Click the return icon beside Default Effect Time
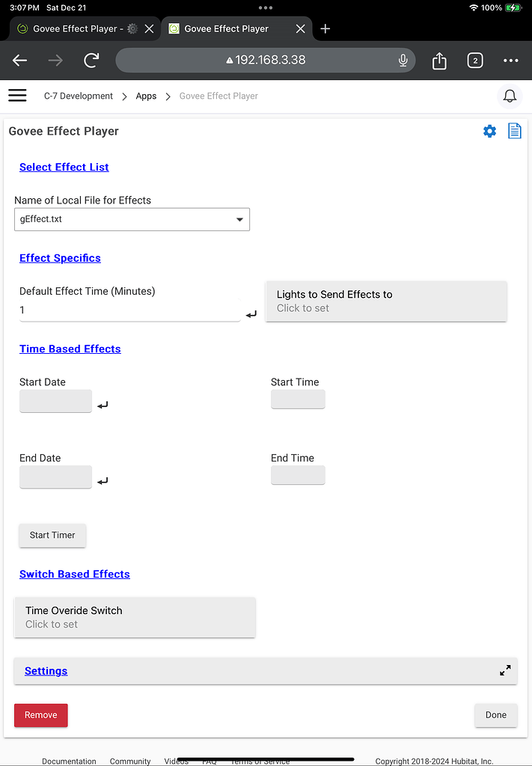This screenshot has width=532, height=766. click(251, 314)
